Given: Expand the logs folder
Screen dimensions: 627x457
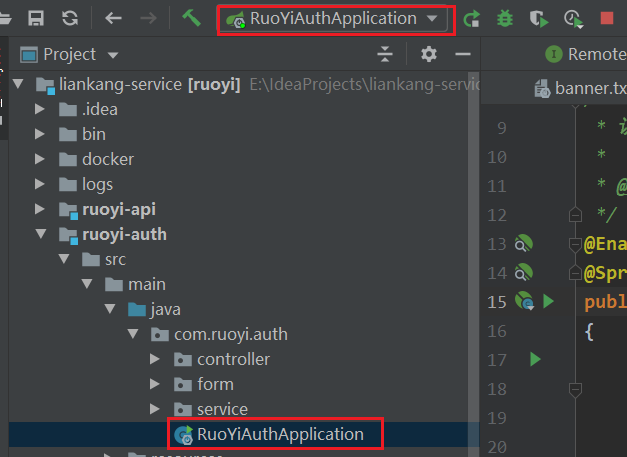Looking at the screenshot, I should coord(39,184).
